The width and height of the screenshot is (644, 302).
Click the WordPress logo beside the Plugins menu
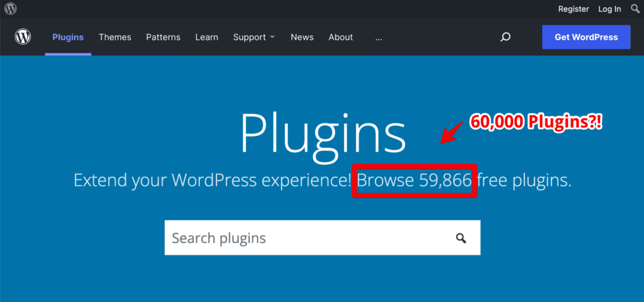click(23, 37)
